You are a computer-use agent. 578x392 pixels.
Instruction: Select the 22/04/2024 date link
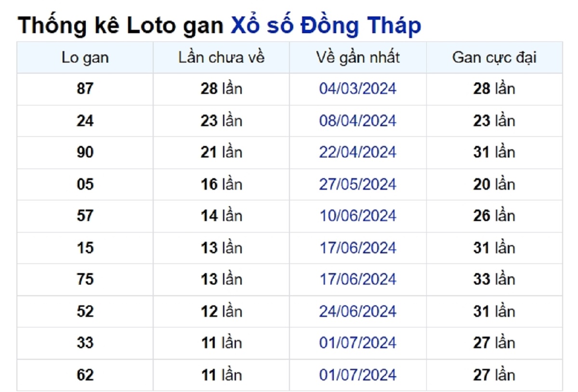(358, 152)
